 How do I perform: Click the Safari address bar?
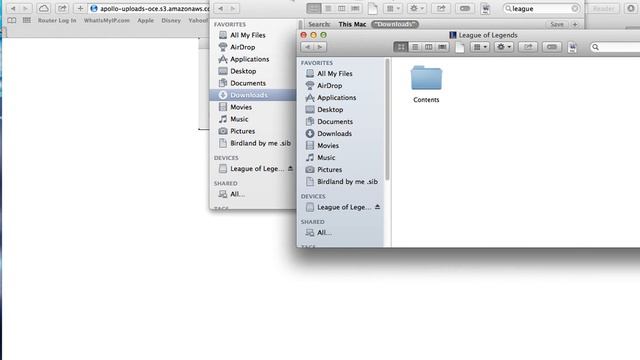click(x=149, y=9)
